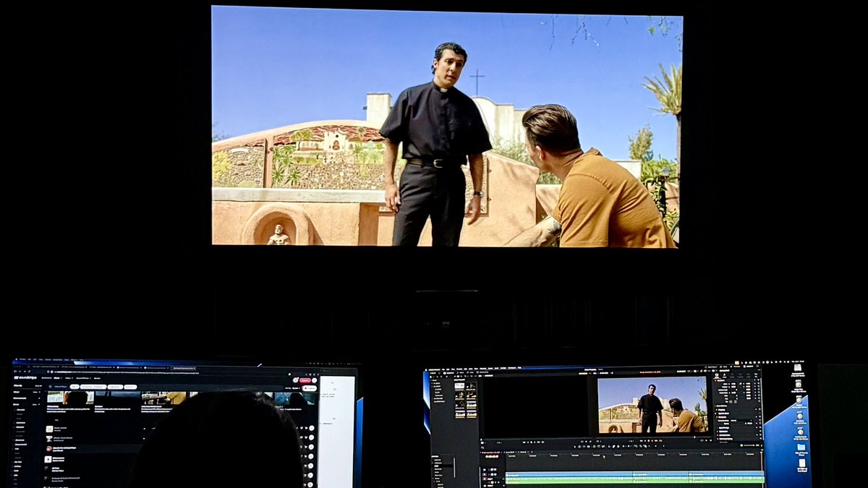Open the topmost drive icon on Mac desktop
This screenshot has height=488, width=868.
(x=797, y=367)
